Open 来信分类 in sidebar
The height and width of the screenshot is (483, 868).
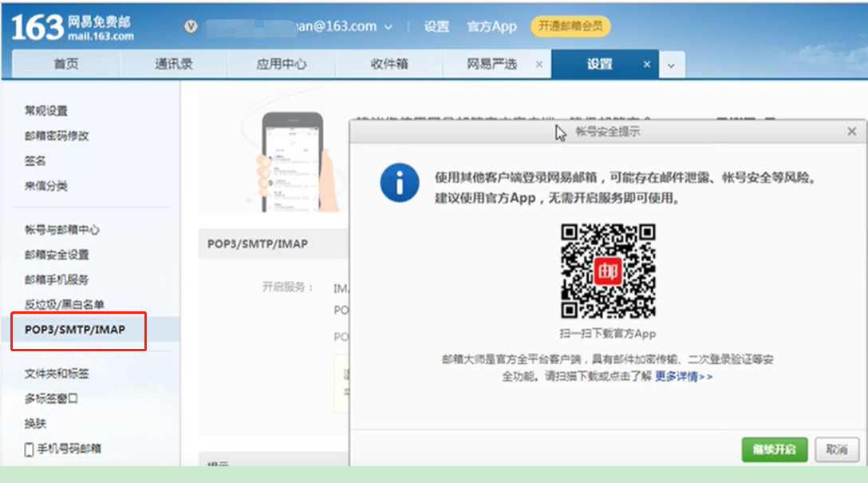(46, 185)
